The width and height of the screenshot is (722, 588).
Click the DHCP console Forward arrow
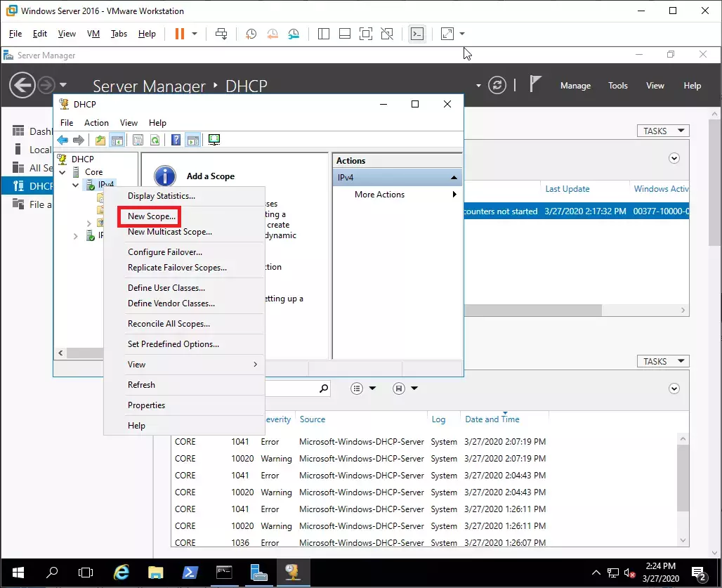(79, 140)
